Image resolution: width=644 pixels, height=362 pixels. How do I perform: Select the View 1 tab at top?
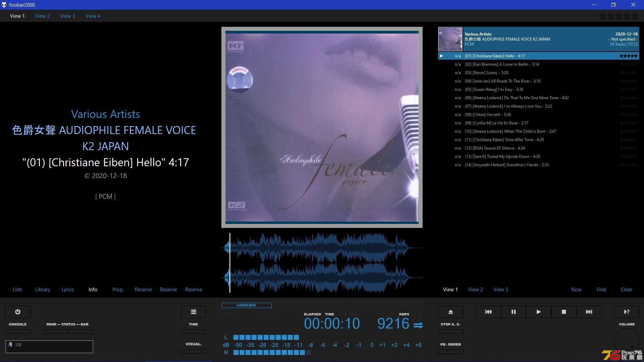17,16
